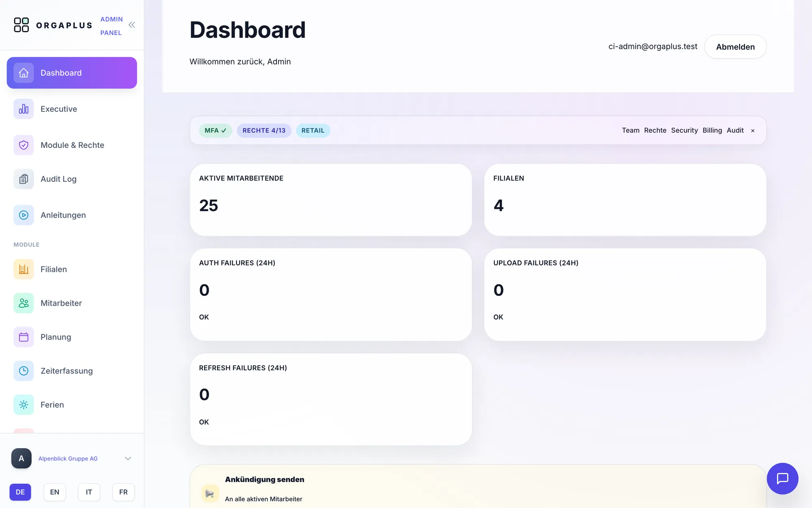Open the Planung module
Screen dimensions: 812x508
(x=72, y=337)
